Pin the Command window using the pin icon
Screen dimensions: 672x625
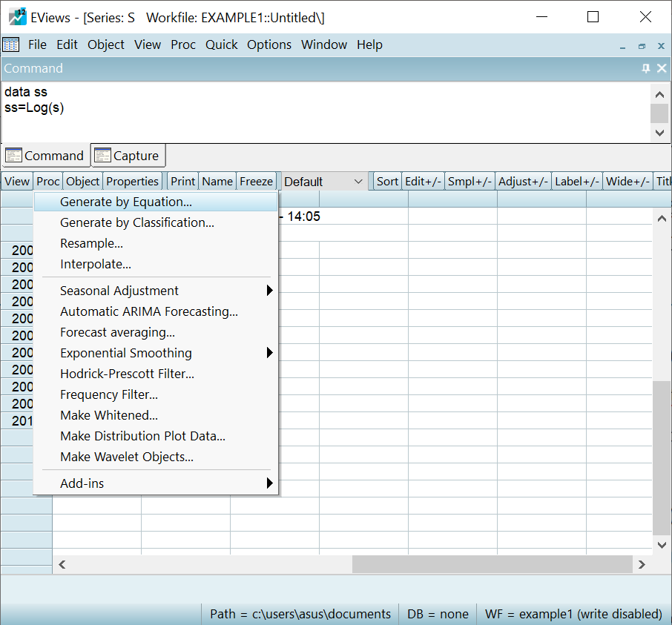[x=645, y=68]
